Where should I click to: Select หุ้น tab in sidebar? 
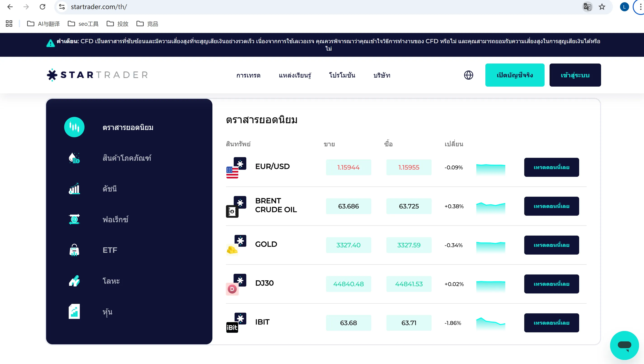(107, 312)
